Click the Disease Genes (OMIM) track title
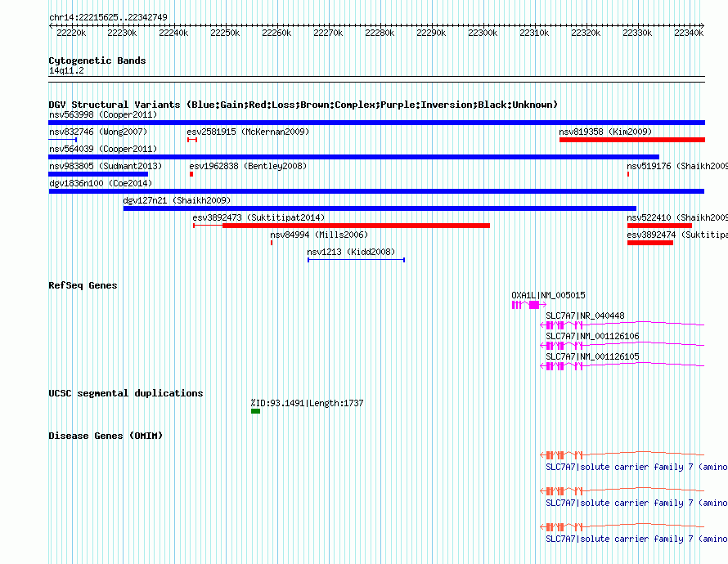This screenshot has width=728, height=564. (106, 436)
